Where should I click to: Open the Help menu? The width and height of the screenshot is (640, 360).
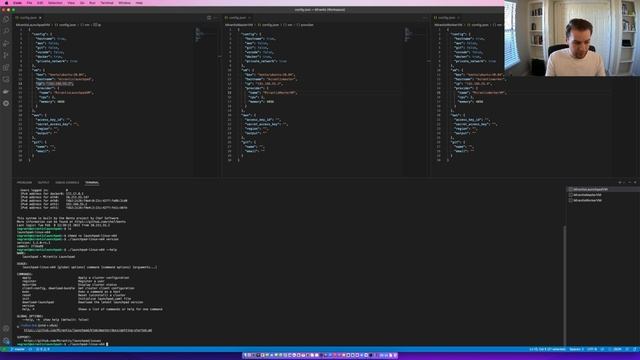(x=139, y=3)
